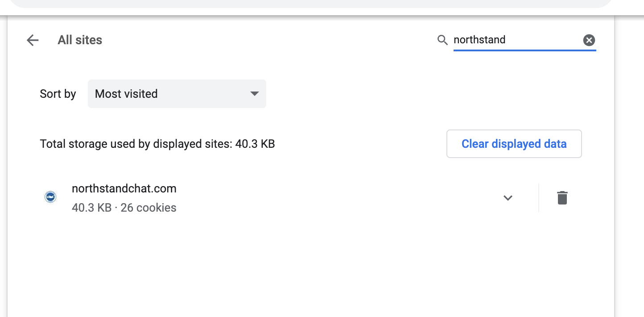The image size is (644, 317).
Task: Click the Clear displayed data button
Action: (x=514, y=144)
